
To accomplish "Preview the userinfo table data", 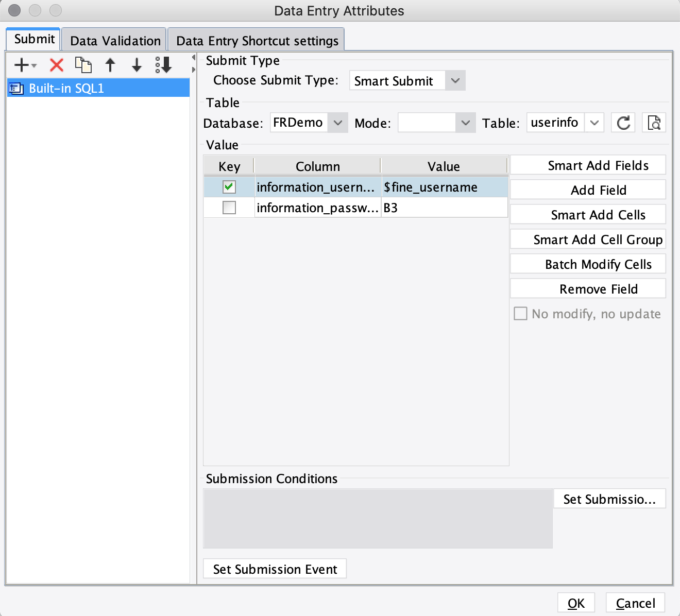I will 654,123.
